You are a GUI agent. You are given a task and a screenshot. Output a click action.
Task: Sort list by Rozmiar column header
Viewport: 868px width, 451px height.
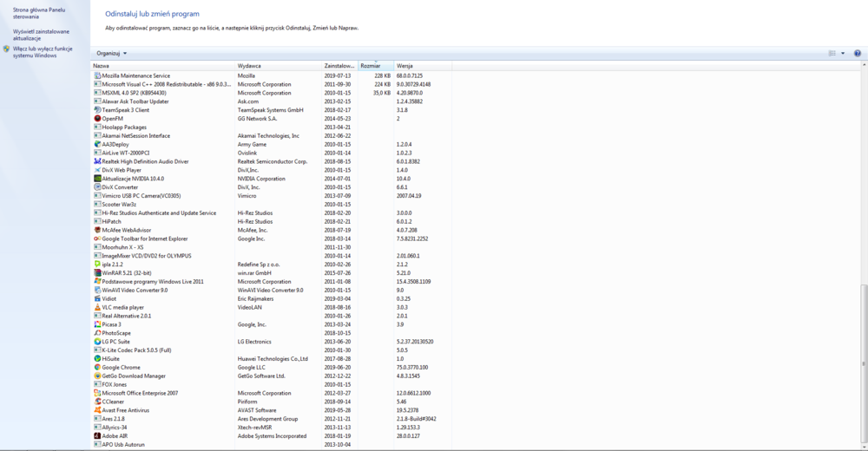pos(376,66)
